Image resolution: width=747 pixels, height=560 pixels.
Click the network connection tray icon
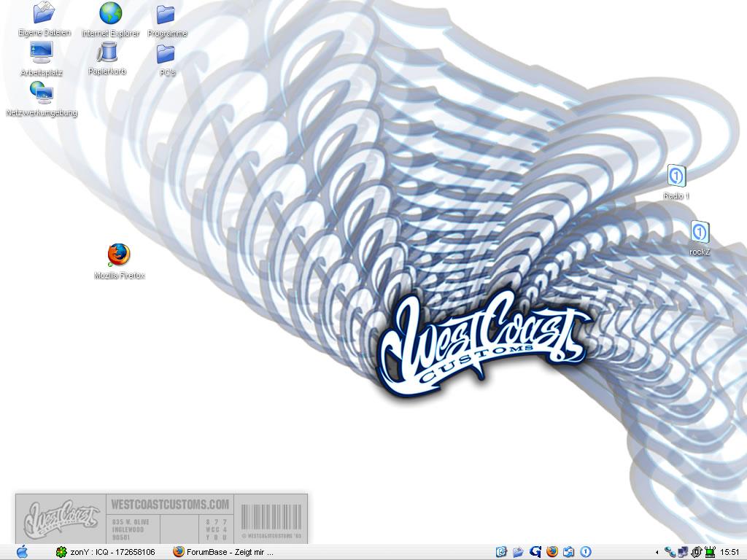click(x=670, y=552)
